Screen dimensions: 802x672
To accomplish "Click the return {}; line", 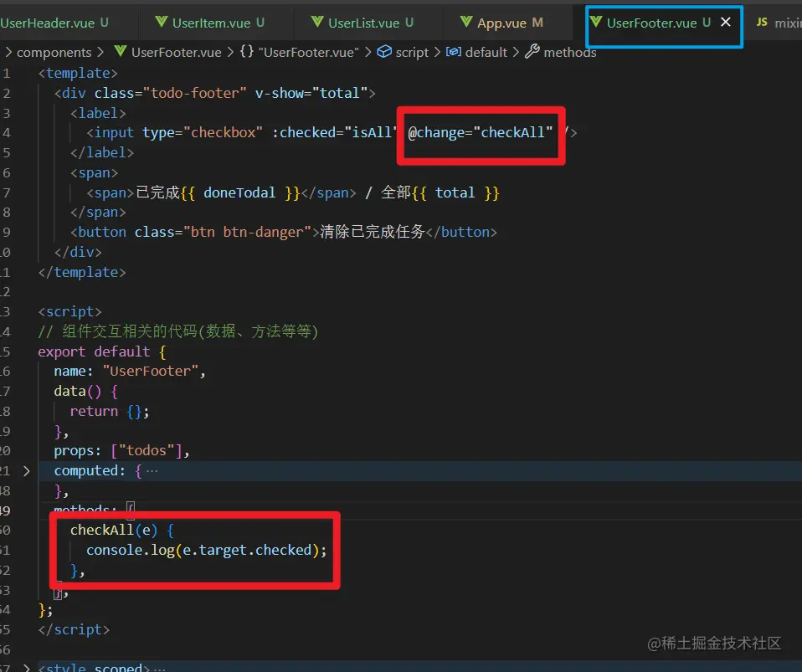I will [110, 411].
